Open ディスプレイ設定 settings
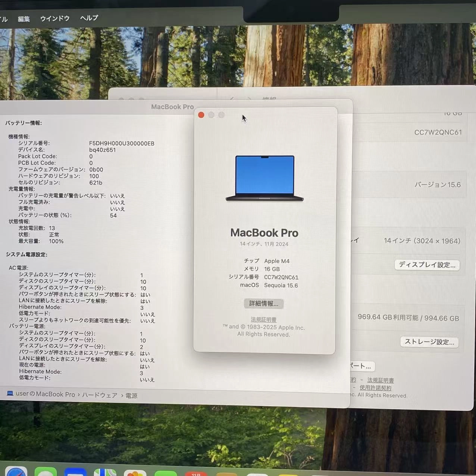The height and width of the screenshot is (476, 476). point(427,265)
